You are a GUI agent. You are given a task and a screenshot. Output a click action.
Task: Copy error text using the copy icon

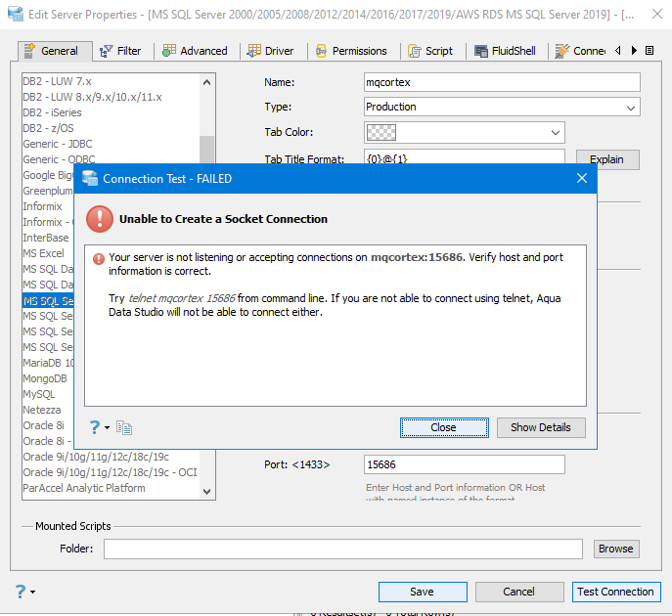[124, 427]
